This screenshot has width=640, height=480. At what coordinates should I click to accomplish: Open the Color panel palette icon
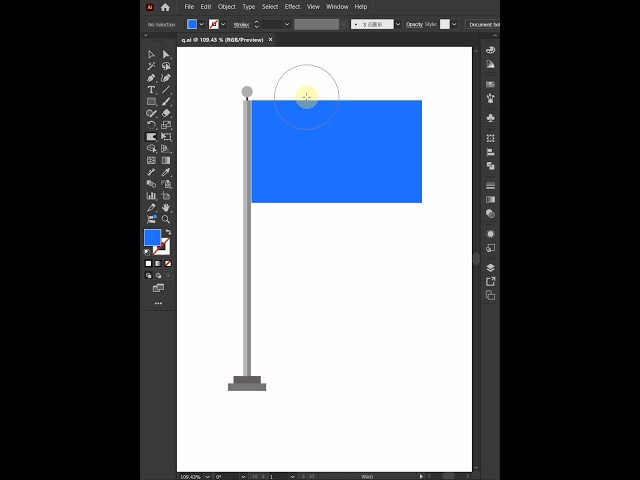(x=490, y=50)
